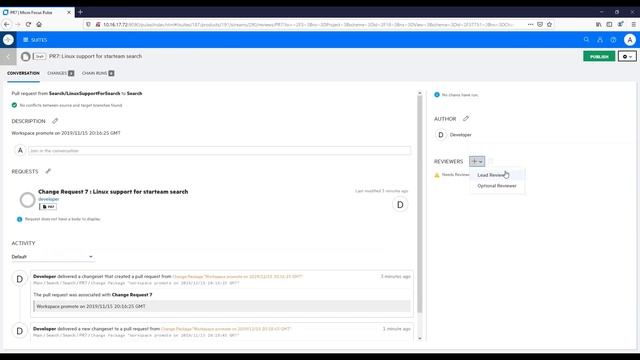Viewport: 640px width, 360px height.
Task: Click the Draft badge next to title
Action: point(39,56)
